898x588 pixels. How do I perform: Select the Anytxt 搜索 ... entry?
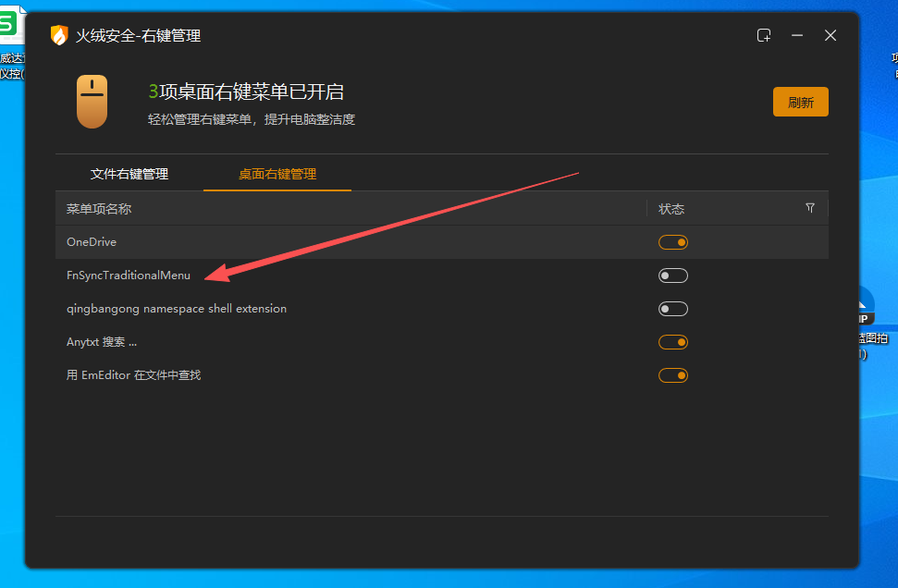tap(102, 342)
